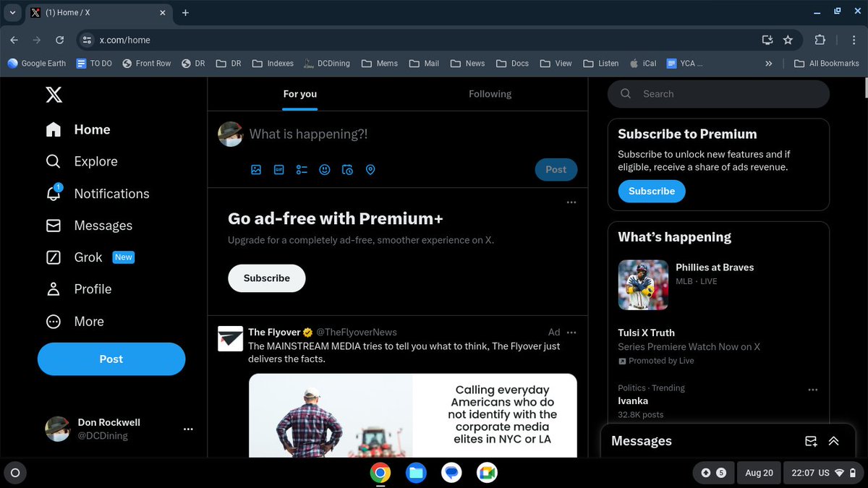
Task: Add media image icon to post
Action: pos(256,169)
